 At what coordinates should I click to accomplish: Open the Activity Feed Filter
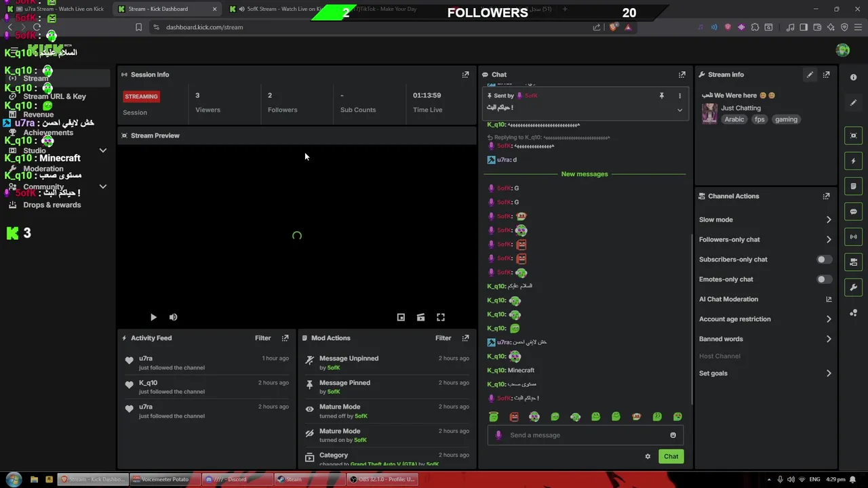point(262,338)
